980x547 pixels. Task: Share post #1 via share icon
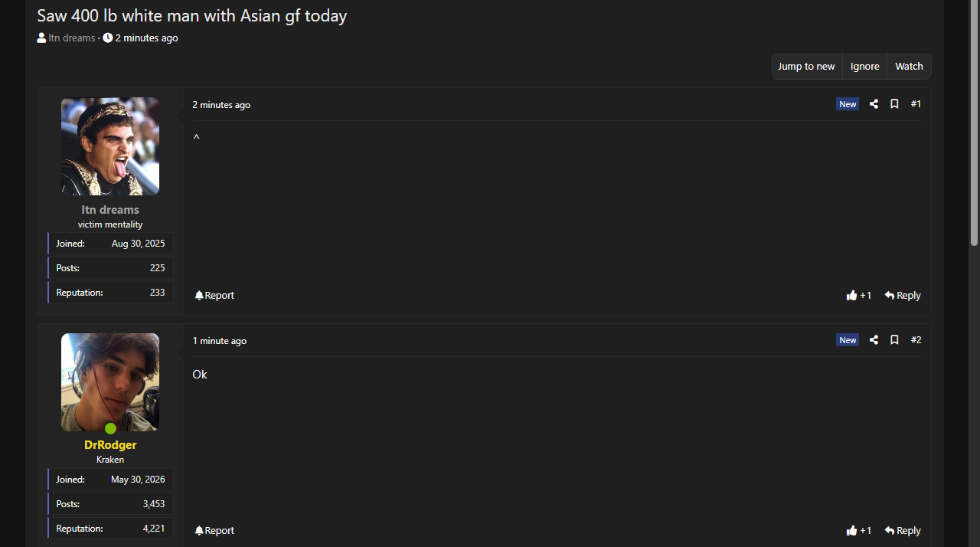(874, 104)
